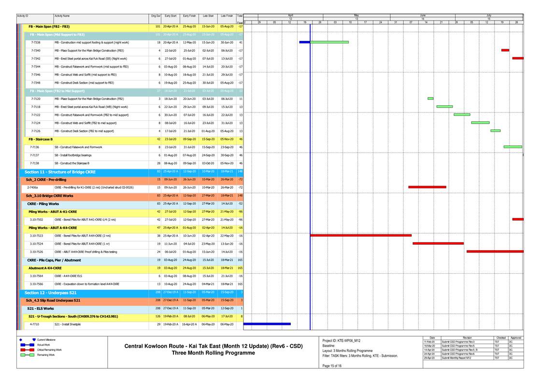Select the green bar for activity 7-7338
Image resolution: width=555 pixels, height=392 pixels.
[x=329, y=42]
